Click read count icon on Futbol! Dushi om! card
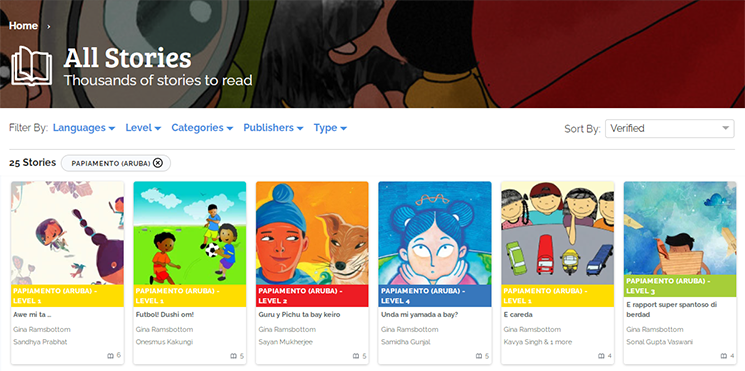745x371 pixels. pos(233,356)
